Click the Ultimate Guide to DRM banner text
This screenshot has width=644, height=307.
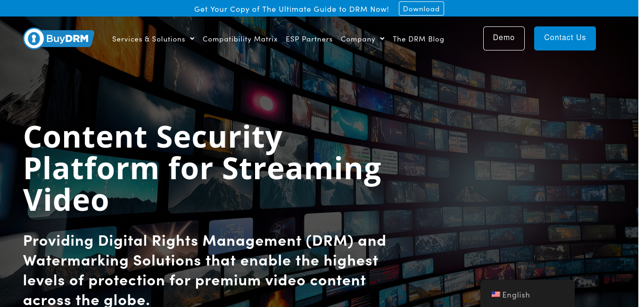[291, 9]
